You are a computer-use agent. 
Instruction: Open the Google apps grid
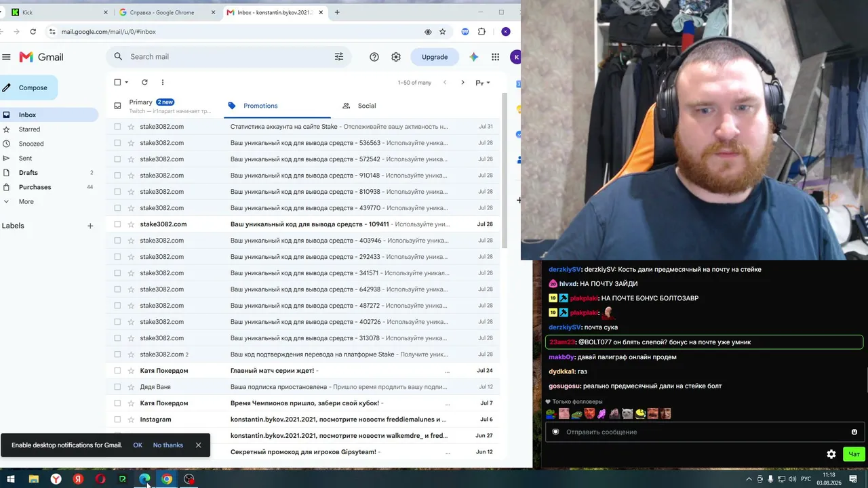[x=496, y=57]
